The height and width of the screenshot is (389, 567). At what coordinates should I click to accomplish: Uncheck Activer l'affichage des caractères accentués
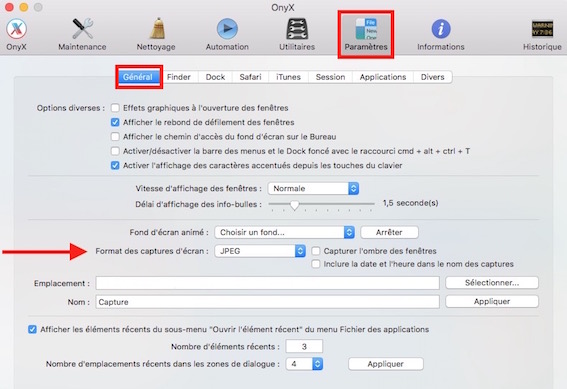pos(115,166)
